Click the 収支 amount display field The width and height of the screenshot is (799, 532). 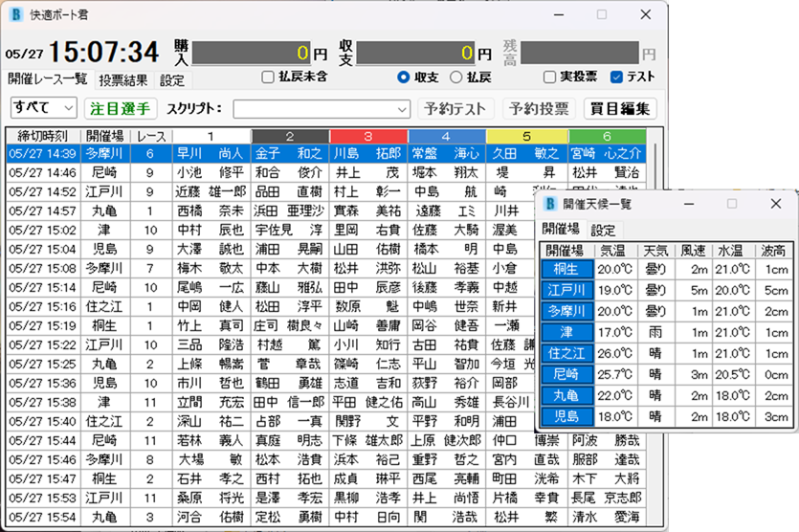[x=417, y=53]
